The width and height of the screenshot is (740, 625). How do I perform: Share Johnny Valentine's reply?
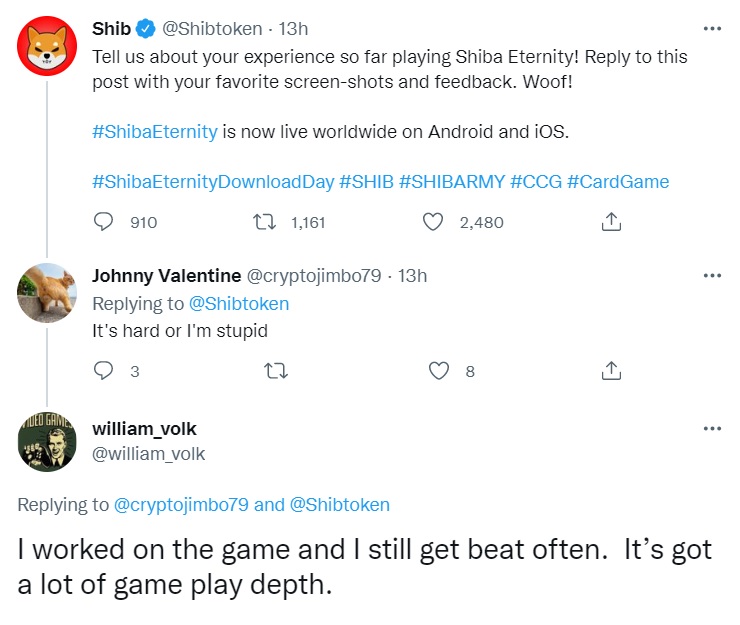click(612, 371)
